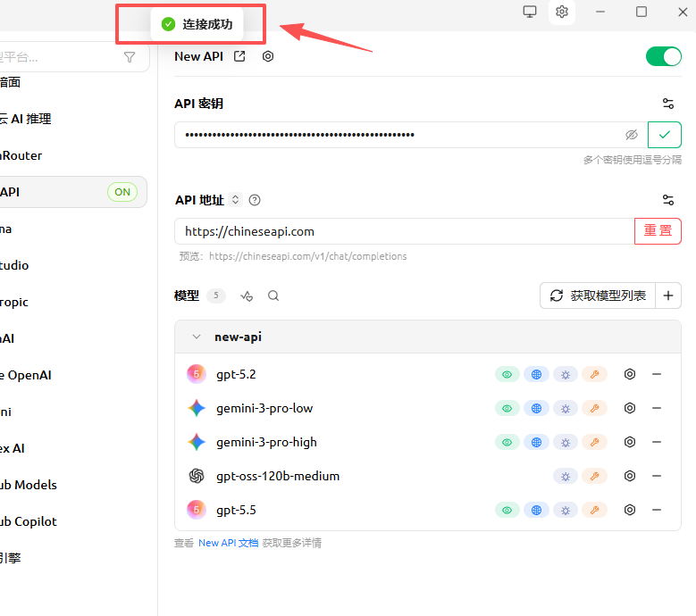The height and width of the screenshot is (616, 696).
Task: Open New API external link icon
Action: 239,56
